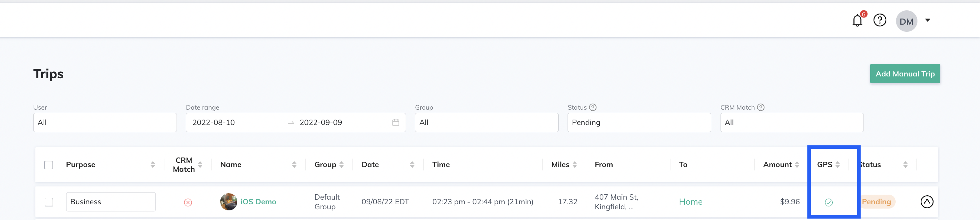Open the date range calendar icon

point(396,122)
